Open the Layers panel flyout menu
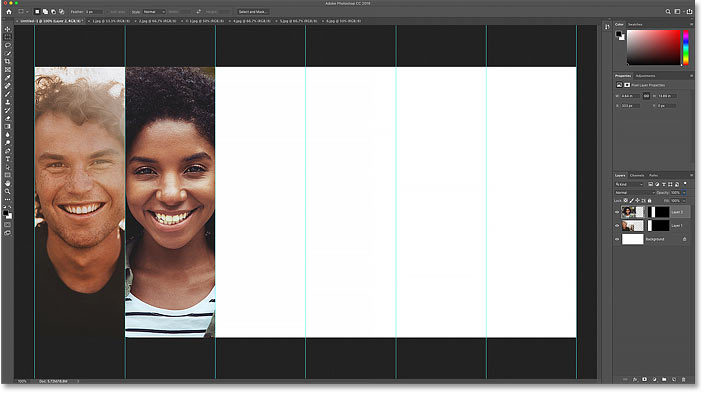The height and width of the screenshot is (393, 703). (x=691, y=175)
